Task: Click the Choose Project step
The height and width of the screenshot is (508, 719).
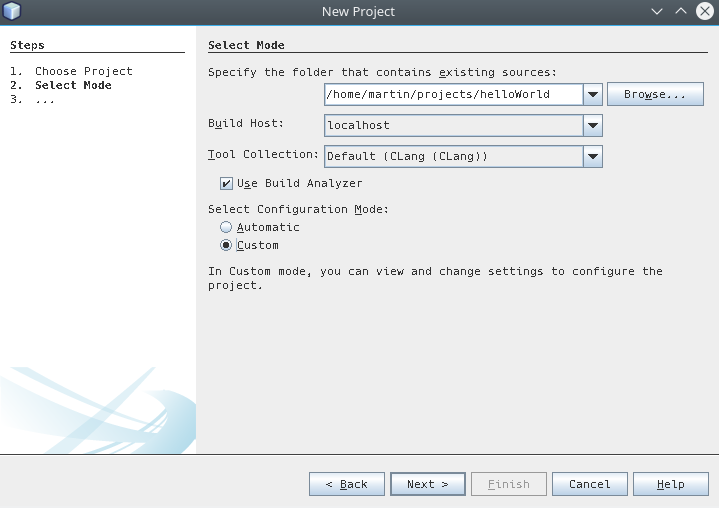Action: click(x=83, y=71)
